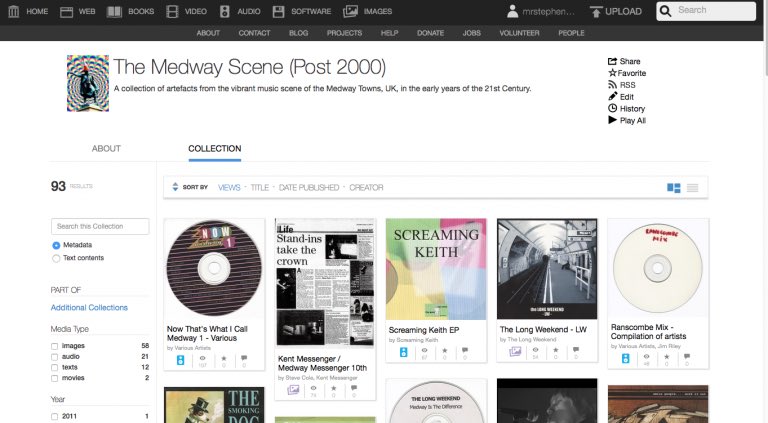The image size is (768, 423).
Task: Open the Software section icon
Action: point(278,11)
